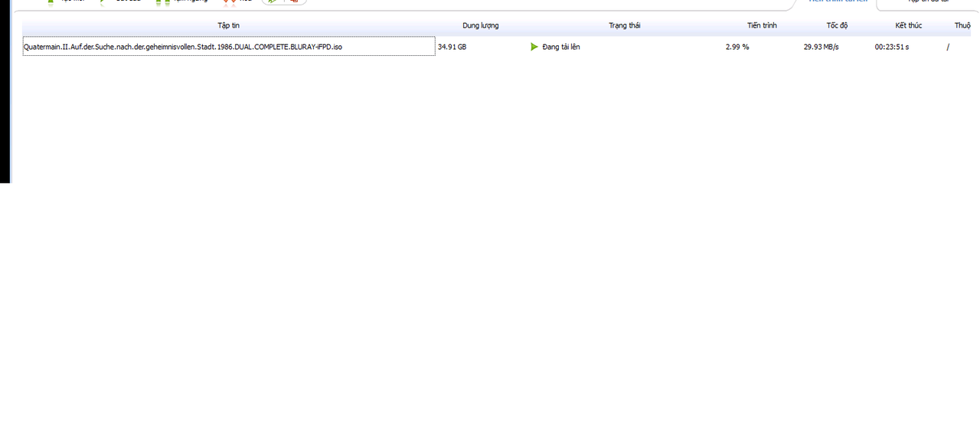Screen dimensions: 980x421
Task: Sort by the Trạng thái column header
Action: (x=624, y=25)
